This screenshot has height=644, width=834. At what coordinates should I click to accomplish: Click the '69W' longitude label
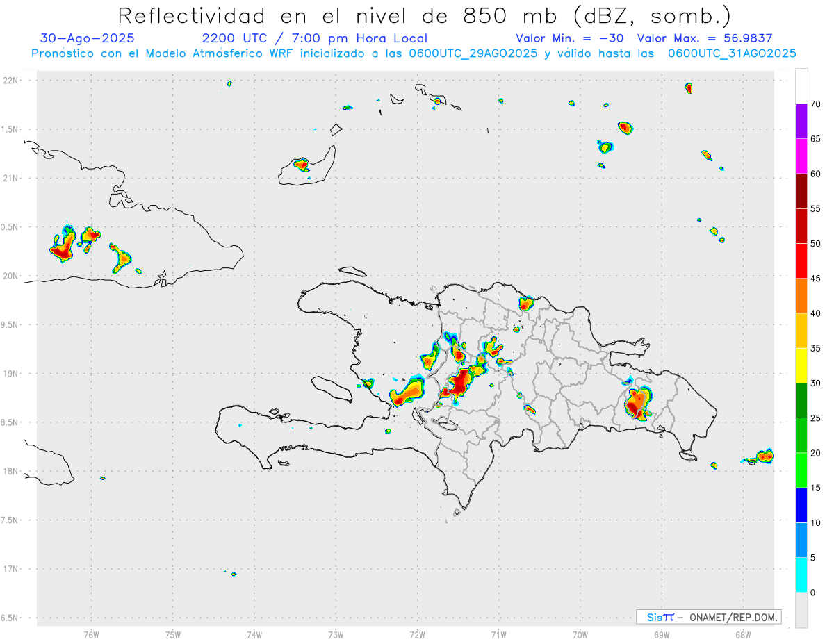coord(662,635)
